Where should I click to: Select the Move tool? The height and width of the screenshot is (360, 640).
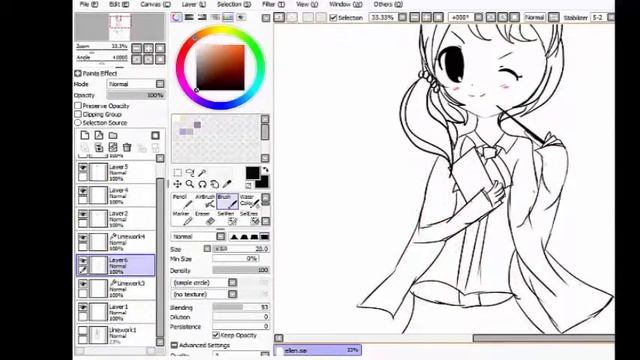click(x=178, y=184)
